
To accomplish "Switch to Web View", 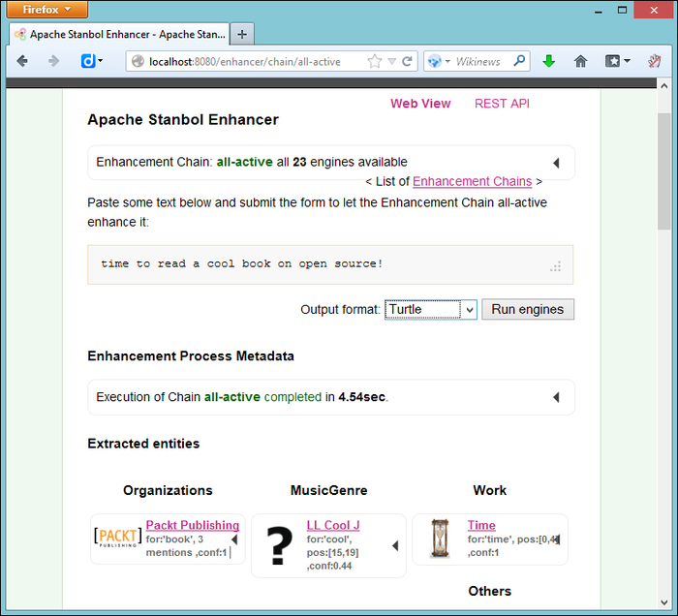I will point(420,104).
